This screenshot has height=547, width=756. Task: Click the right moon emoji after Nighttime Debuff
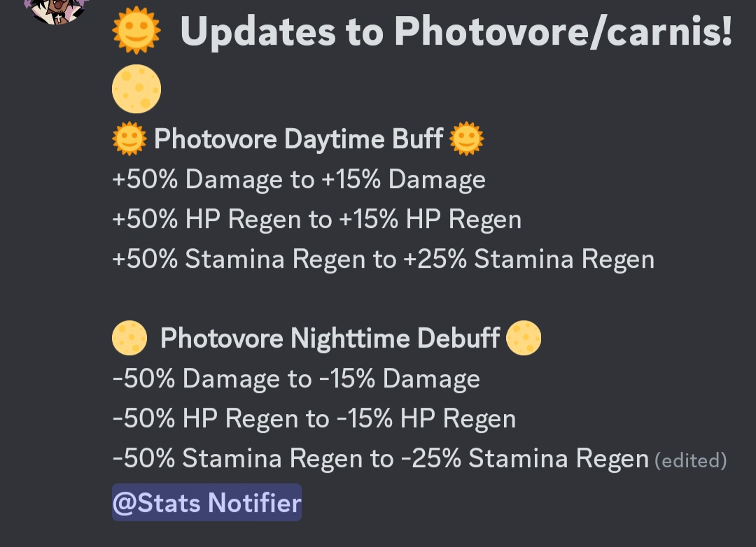tap(524, 338)
